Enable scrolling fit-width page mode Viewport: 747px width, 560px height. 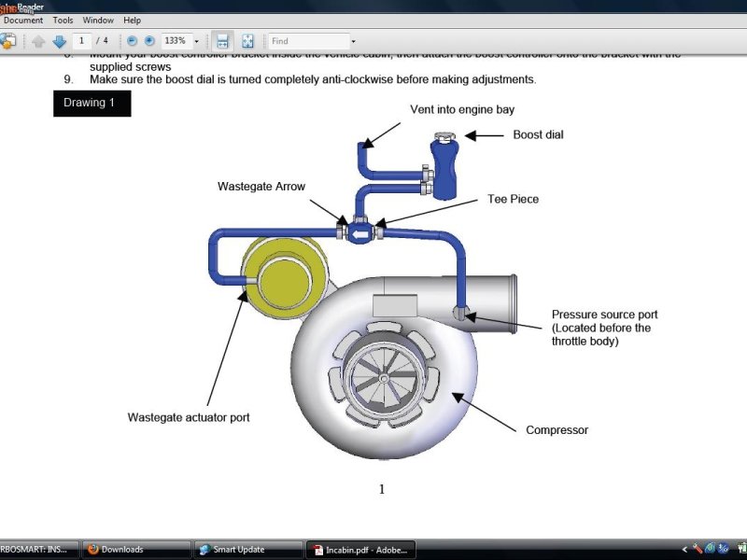click(x=222, y=41)
